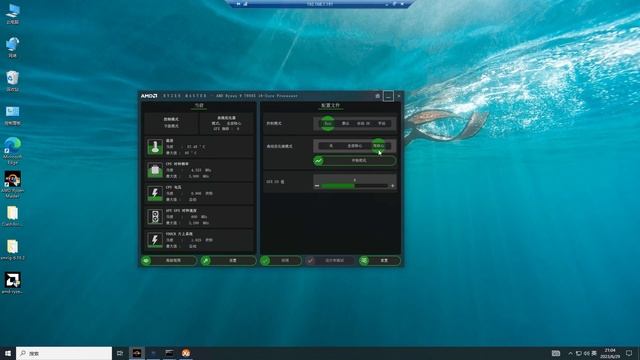Click the touch keyboard tray icon
The image size is (640, 360).
[556, 353]
